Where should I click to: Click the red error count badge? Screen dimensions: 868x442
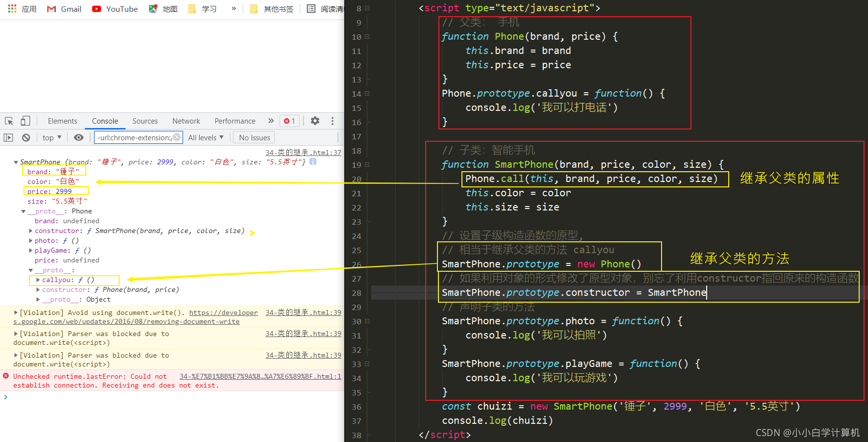click(x=289, y=121)
